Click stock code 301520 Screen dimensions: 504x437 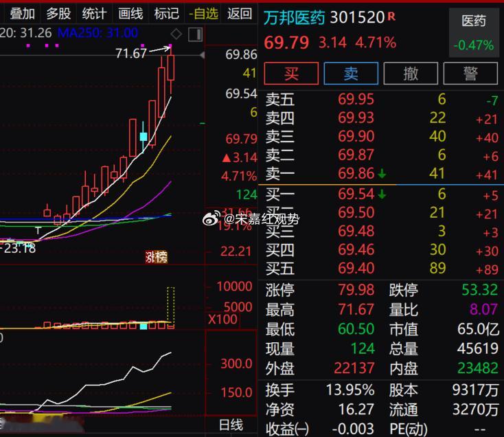click(357, 18)
